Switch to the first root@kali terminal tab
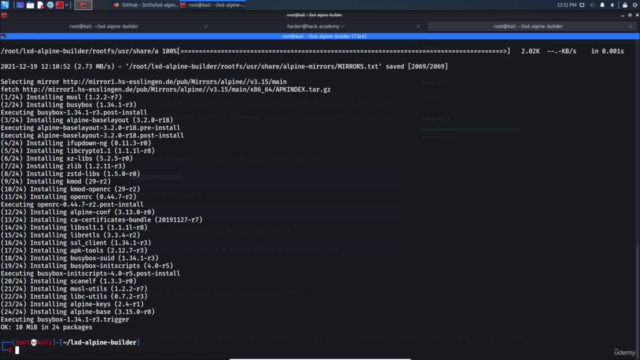Screen dimensions: 640x360 pyautogui.click(x=104, y=26)
